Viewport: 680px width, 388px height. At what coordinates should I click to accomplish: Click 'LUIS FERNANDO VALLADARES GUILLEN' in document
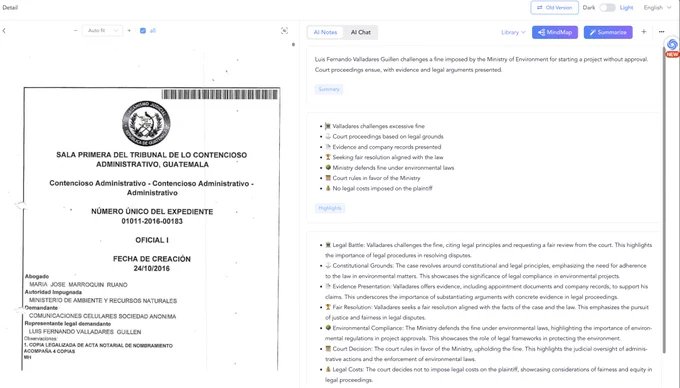click(85, 332)
